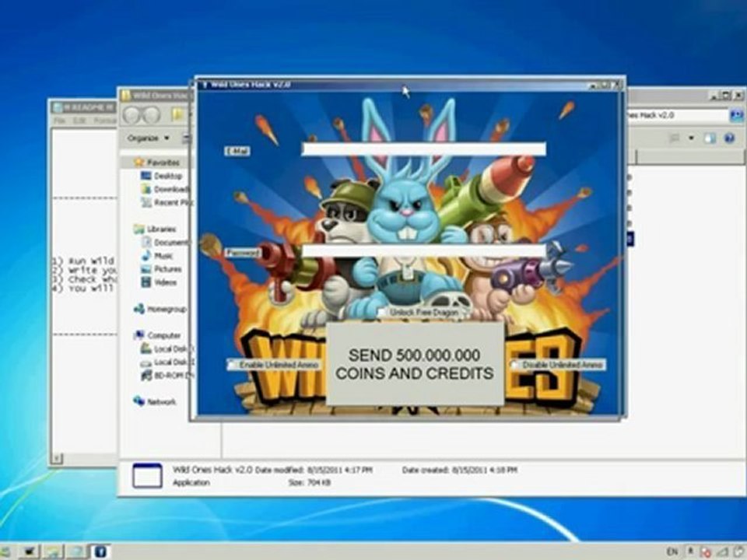Select the Disable Unlimited Ammo option
This screenshot has width=747, height=560.
pyautogui.click(x=515, y=366)
